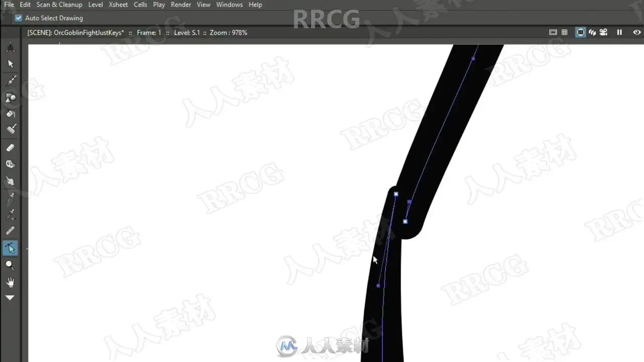
Task: Select the upper stroke's bottom end control point
Action: click(x=405, y=221)
